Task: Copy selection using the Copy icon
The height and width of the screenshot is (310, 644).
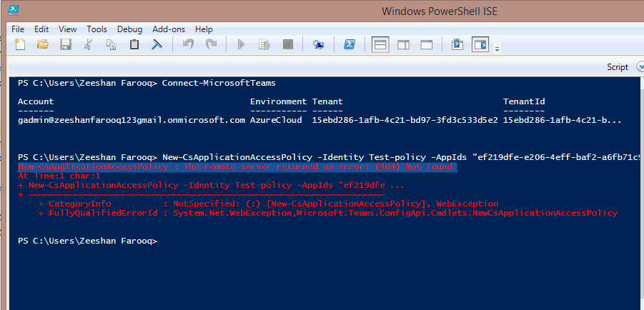Action: coord(111,44)
